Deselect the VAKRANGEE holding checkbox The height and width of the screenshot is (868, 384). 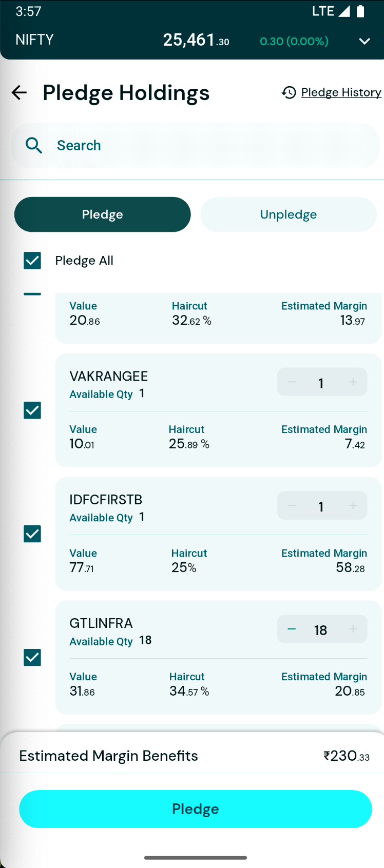[32, 410]
